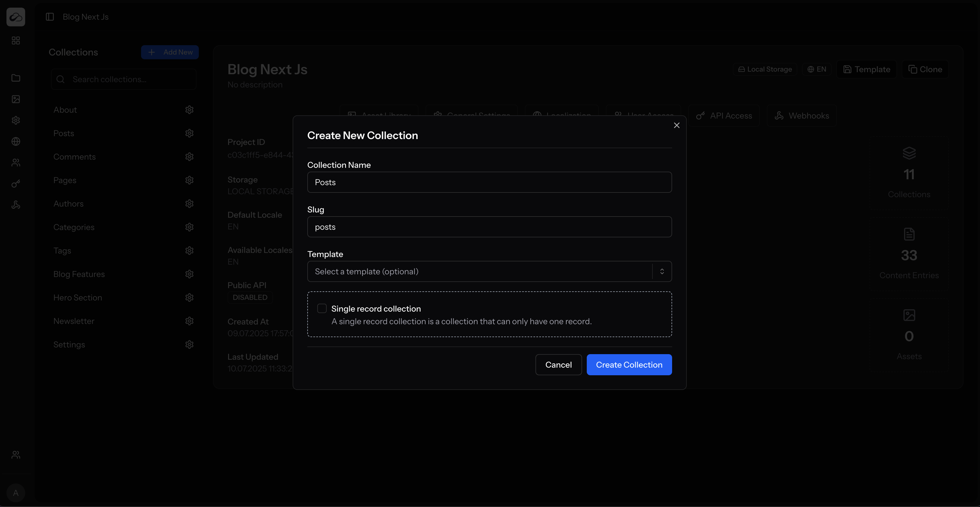This screenshot has height=507, width=980.
Task: Open settings gear for About collection
Action: pos(189,110)
